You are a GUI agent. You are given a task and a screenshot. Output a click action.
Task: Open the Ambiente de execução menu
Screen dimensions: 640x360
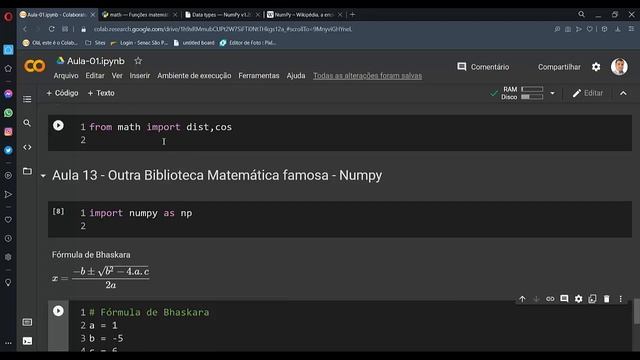(194, 76)
